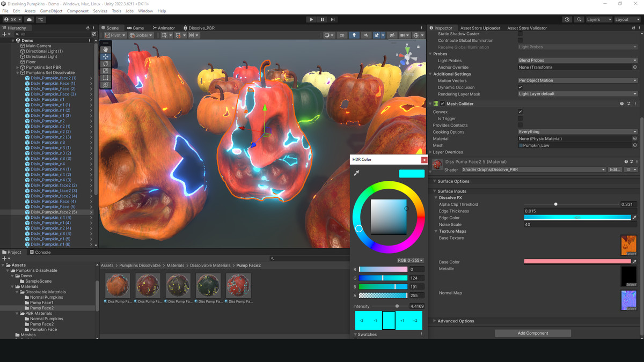Viewport: 644px width, 362px height.
Task: Click the Add Component button
Action: point(532,333)
